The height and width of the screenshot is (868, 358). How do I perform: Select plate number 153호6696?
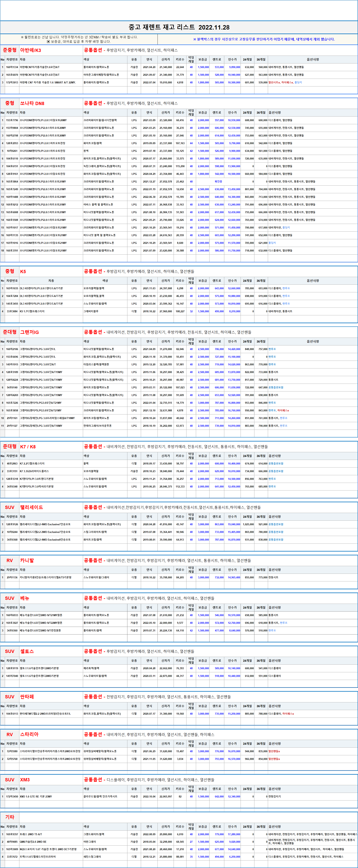click(12, 357)
